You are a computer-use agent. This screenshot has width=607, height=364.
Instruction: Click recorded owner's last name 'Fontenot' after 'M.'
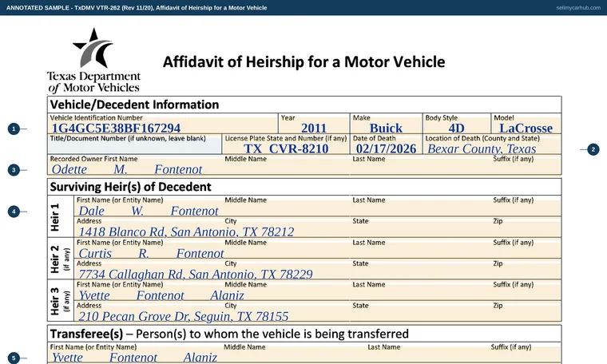178,169
